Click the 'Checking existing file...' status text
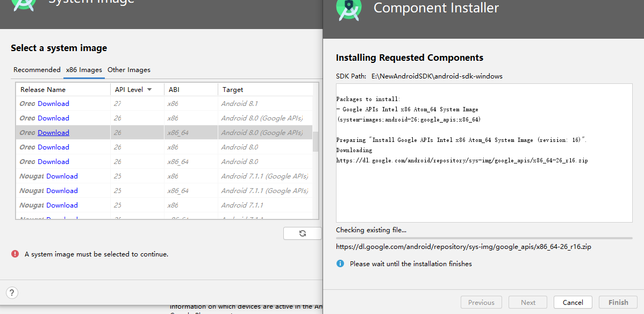The image size is (644, 314). point(371,230)
